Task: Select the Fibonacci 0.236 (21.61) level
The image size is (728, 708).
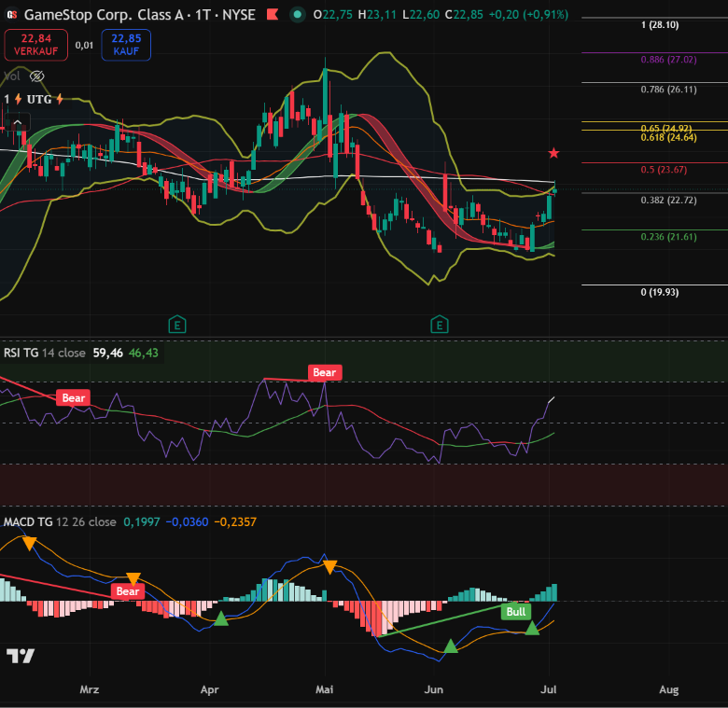Action: [x=668, y=237]
